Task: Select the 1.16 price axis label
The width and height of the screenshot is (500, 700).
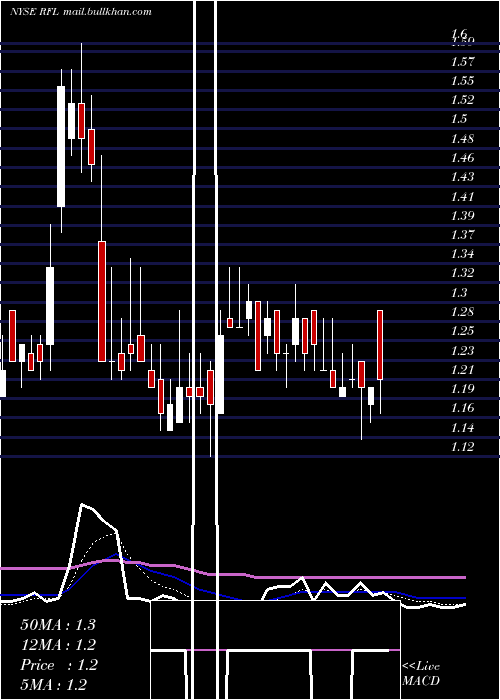Action: point(462,408)
